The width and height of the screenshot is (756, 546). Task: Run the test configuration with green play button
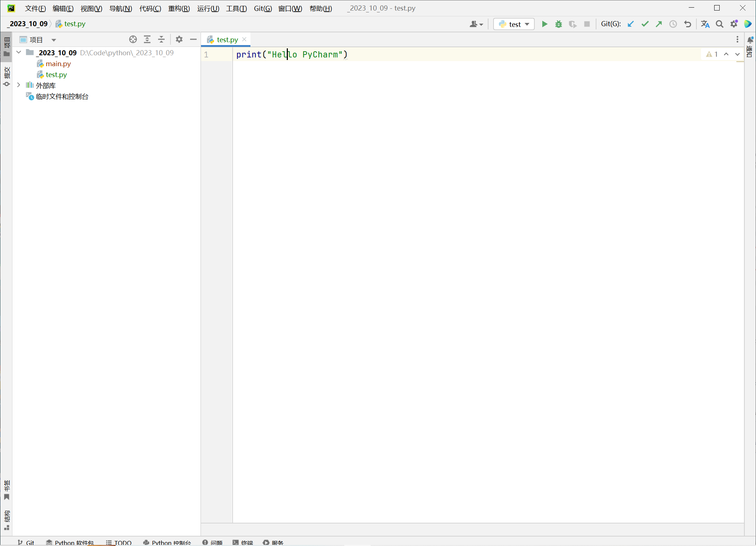[544, 24]
